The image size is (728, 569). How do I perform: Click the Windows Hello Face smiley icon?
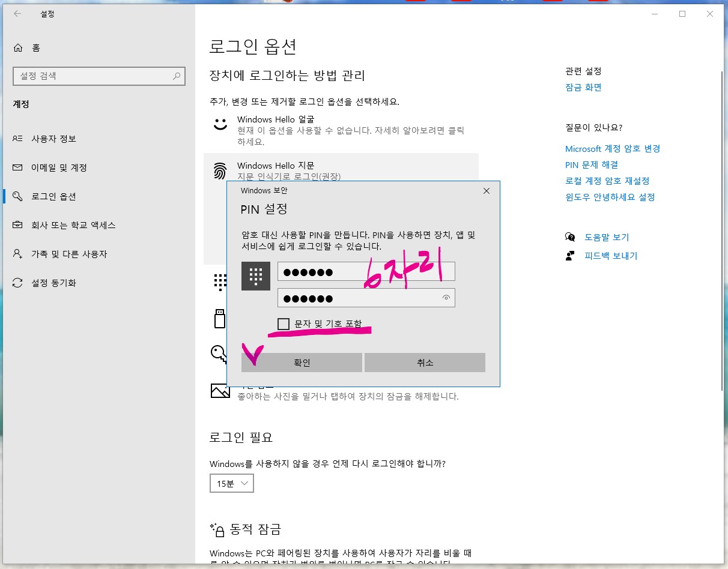click(x=220, y=124)
